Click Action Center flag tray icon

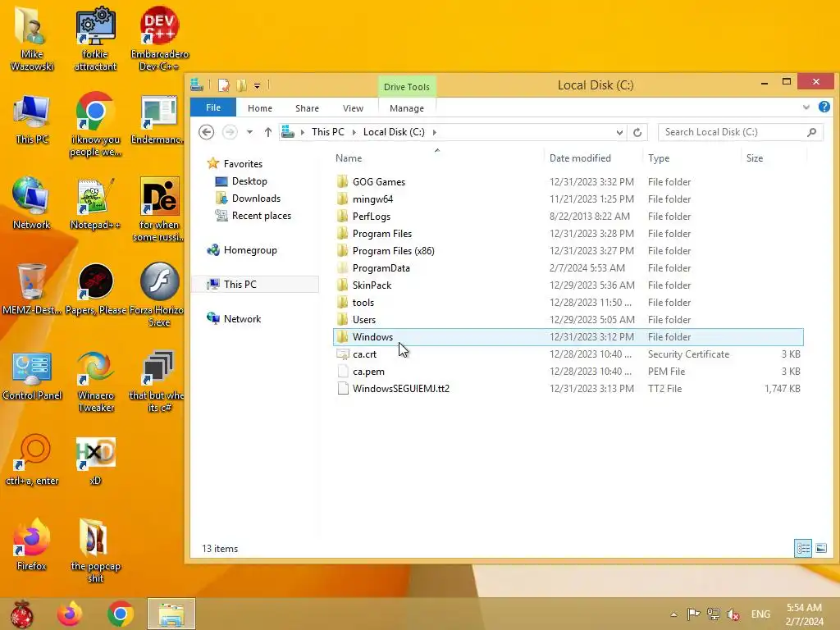tap(693, 614)
